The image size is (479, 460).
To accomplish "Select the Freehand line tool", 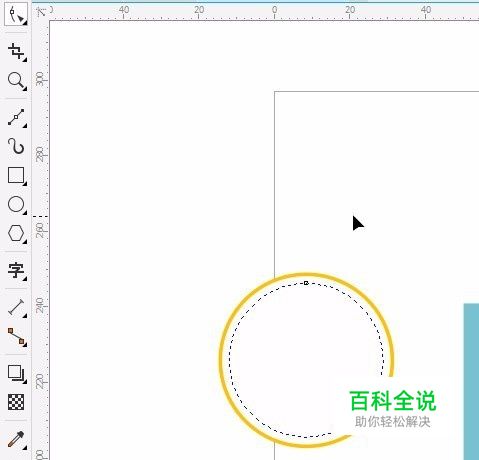I will [x=16, y=117].
